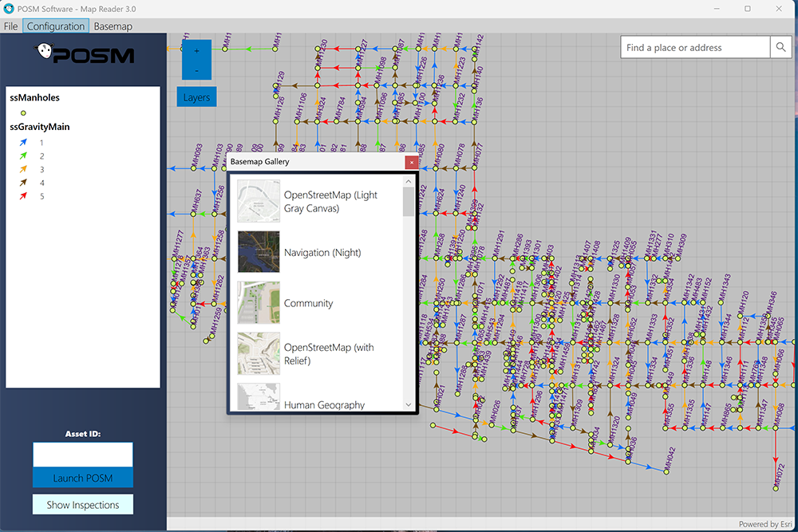Open the Configuration menu
Screen dimensions: 798x532
coord(56,26)
